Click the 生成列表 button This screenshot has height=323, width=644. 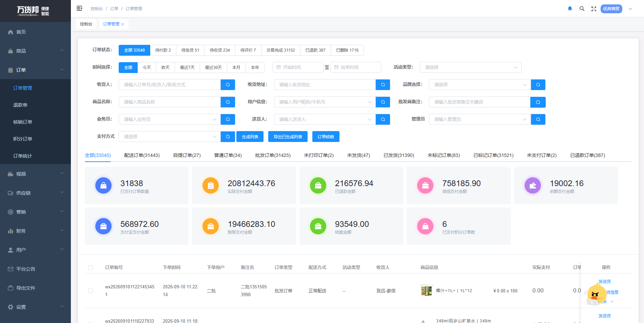(x=250, y=137)
